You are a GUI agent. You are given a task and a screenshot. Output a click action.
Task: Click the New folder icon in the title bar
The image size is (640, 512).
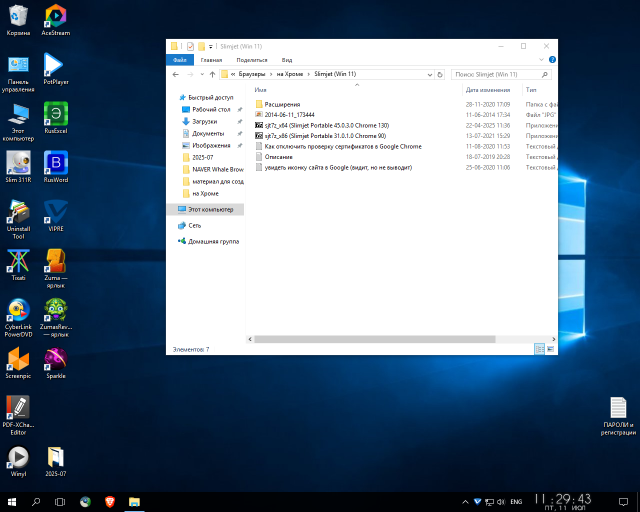tap(201, 47)
